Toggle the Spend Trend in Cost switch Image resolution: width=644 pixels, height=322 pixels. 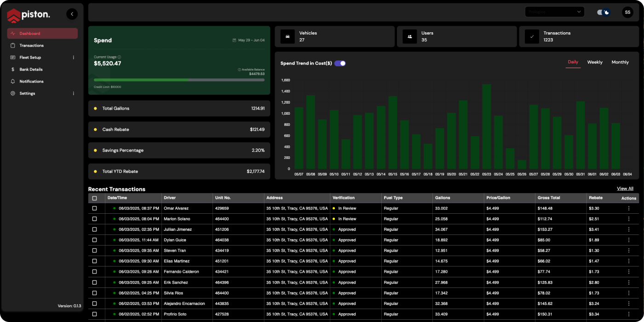pyautogui.click(x=340, y=63)
